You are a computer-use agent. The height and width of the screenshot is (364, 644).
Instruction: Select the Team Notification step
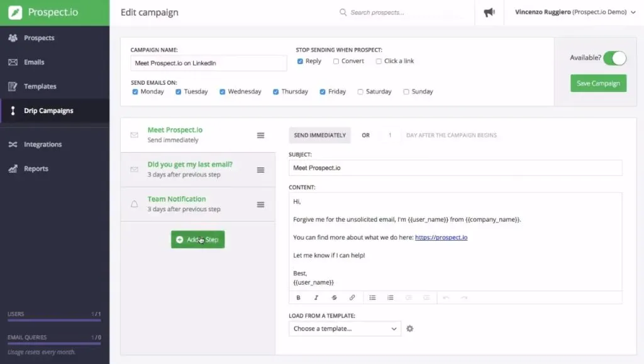tap(198, 204)
